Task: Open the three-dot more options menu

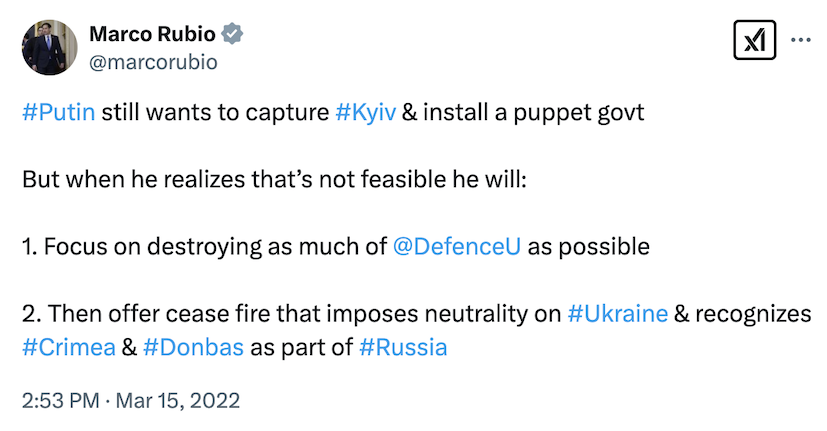Action: point(801,41)
